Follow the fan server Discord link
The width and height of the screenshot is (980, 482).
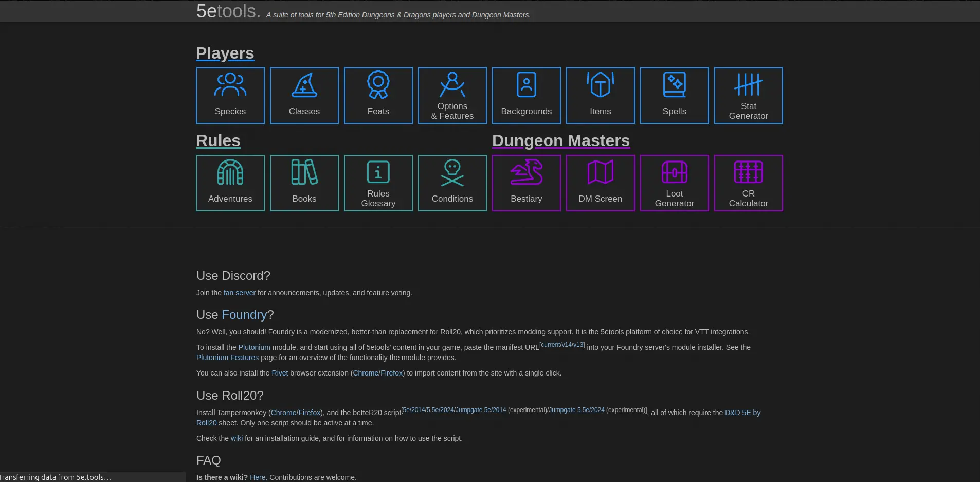pos(240,293)
